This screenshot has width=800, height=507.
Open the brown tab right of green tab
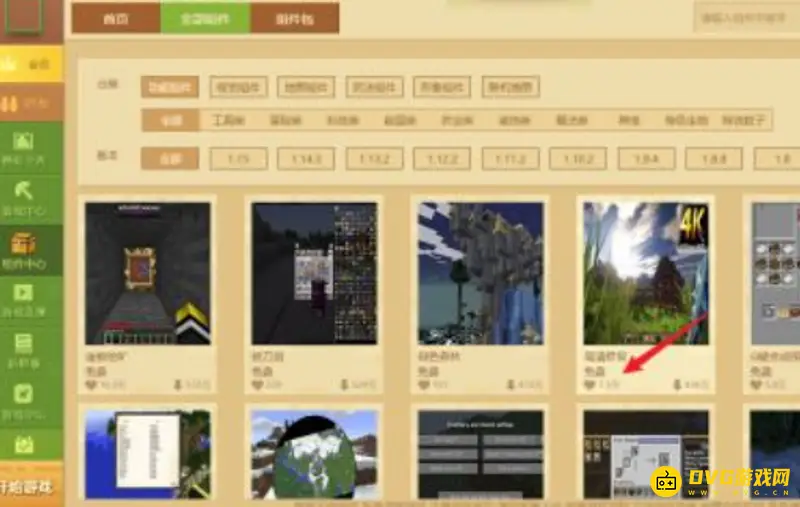point(294,17)
